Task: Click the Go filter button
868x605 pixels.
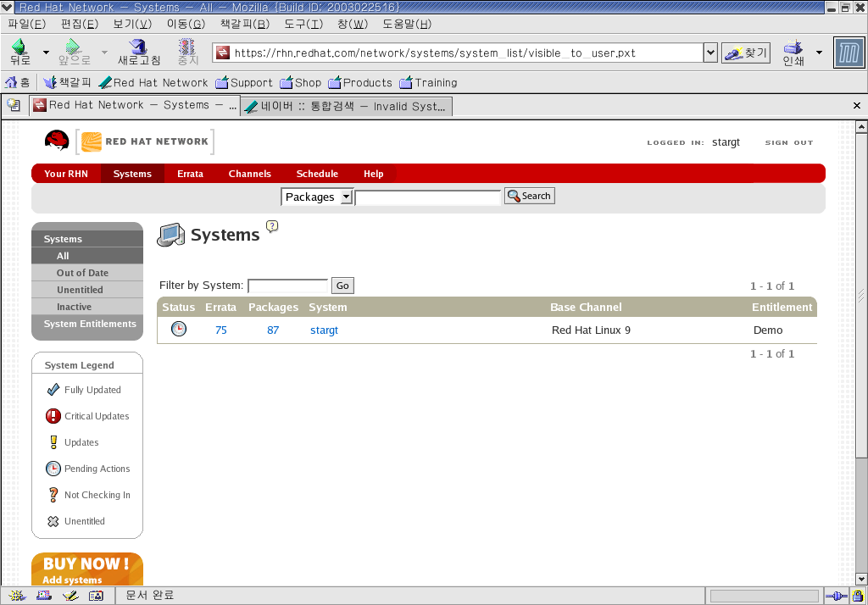Action: pos(342,286)
